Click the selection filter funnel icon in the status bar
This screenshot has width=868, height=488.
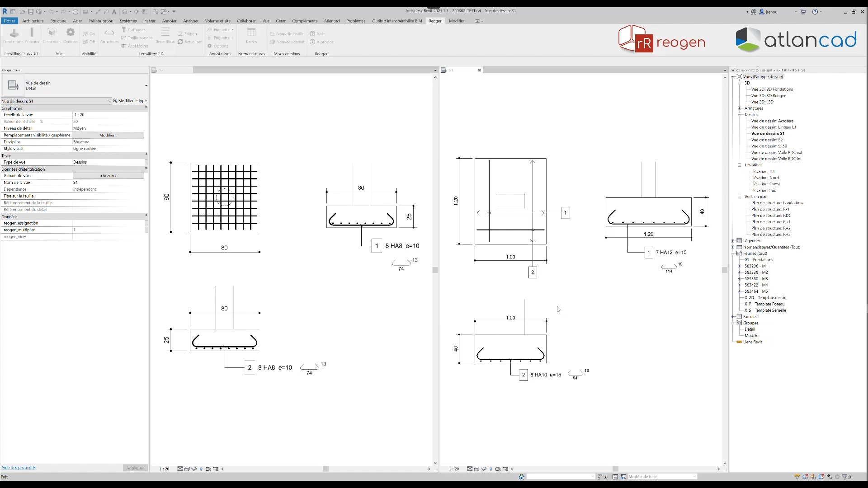point(844,477)
